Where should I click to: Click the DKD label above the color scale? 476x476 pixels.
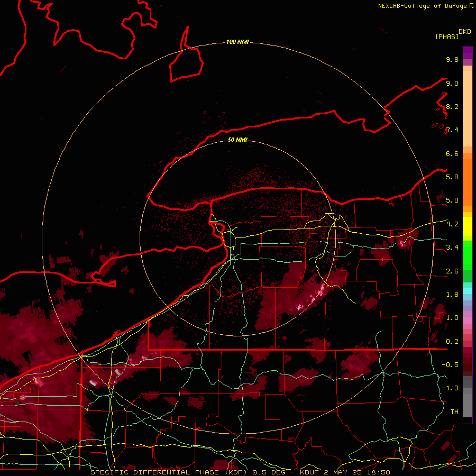tap(465, 32)
